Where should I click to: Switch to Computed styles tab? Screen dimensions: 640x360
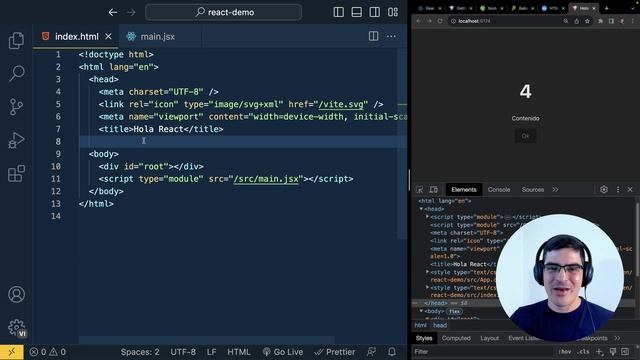point(456,338)
